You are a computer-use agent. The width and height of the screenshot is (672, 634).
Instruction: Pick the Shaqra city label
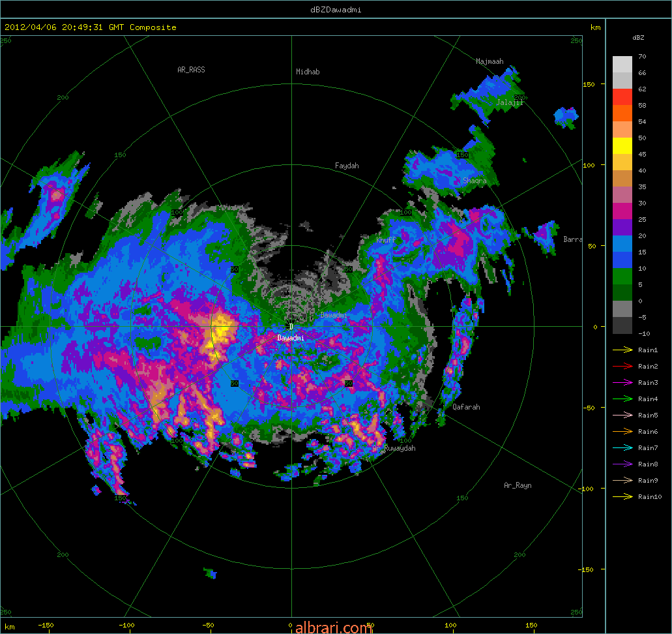475,181
